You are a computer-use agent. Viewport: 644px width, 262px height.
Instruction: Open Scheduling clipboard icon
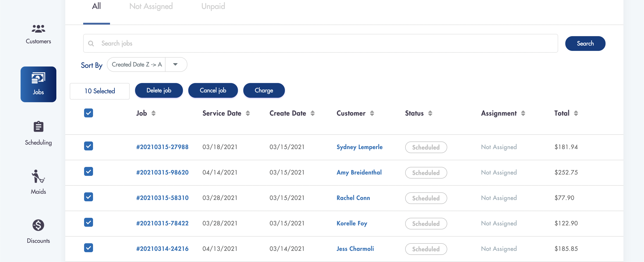coord(38,127)
